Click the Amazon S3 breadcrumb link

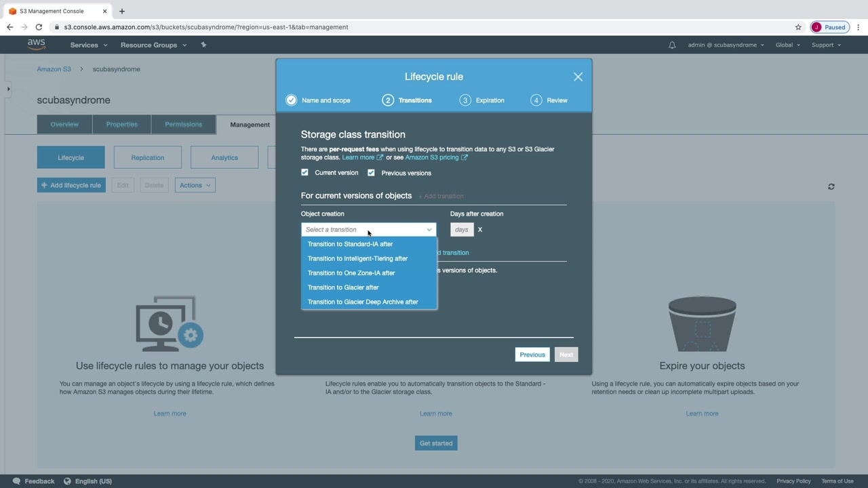point(54,69)
